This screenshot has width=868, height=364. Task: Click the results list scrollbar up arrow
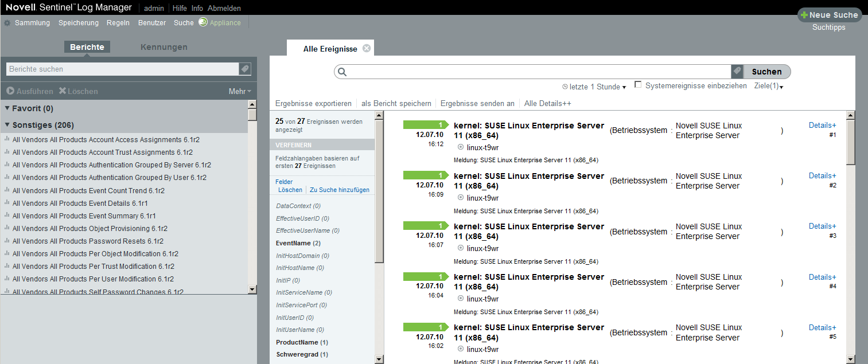click(x=850, y=116)
